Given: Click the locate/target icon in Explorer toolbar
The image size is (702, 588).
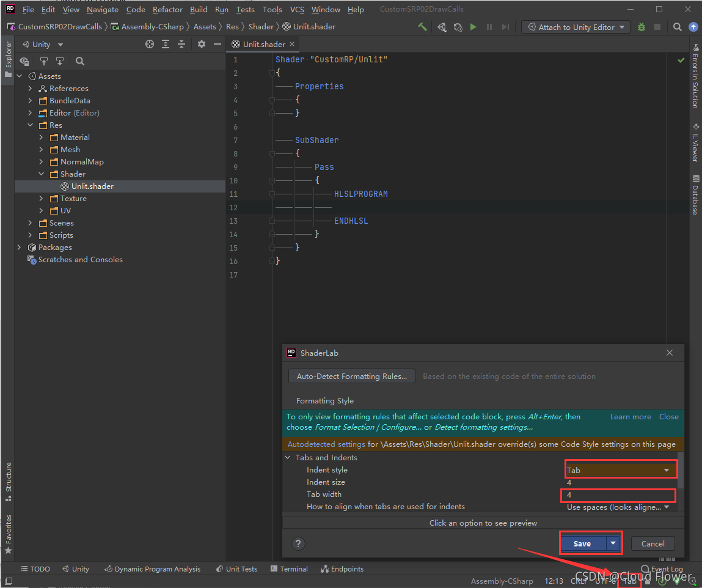Looking at the screenshot, I should pos(150,45).
